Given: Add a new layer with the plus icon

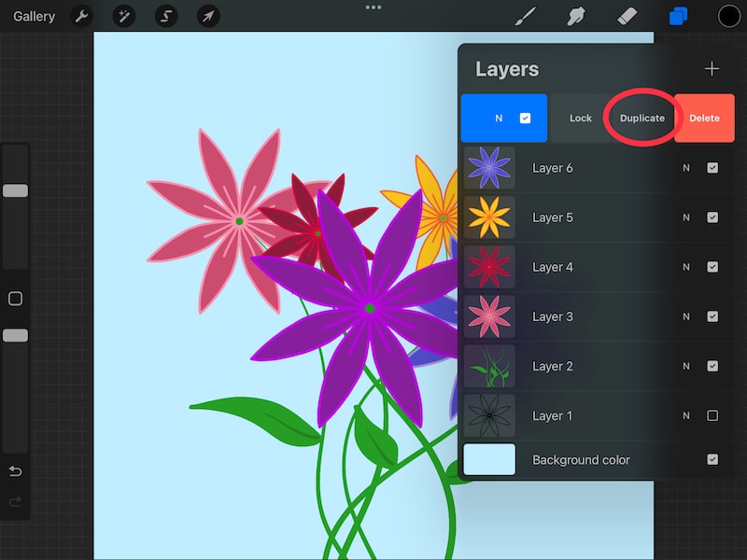Looking at the screenshot, I should (x=712, y=68).
